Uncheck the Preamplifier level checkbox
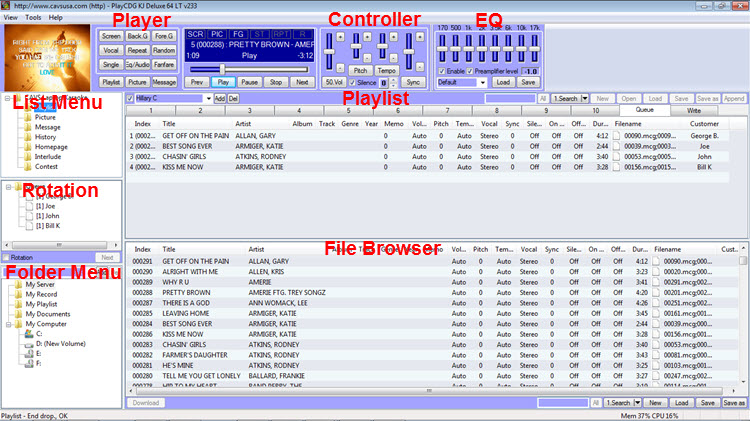 tap(468, 71)
